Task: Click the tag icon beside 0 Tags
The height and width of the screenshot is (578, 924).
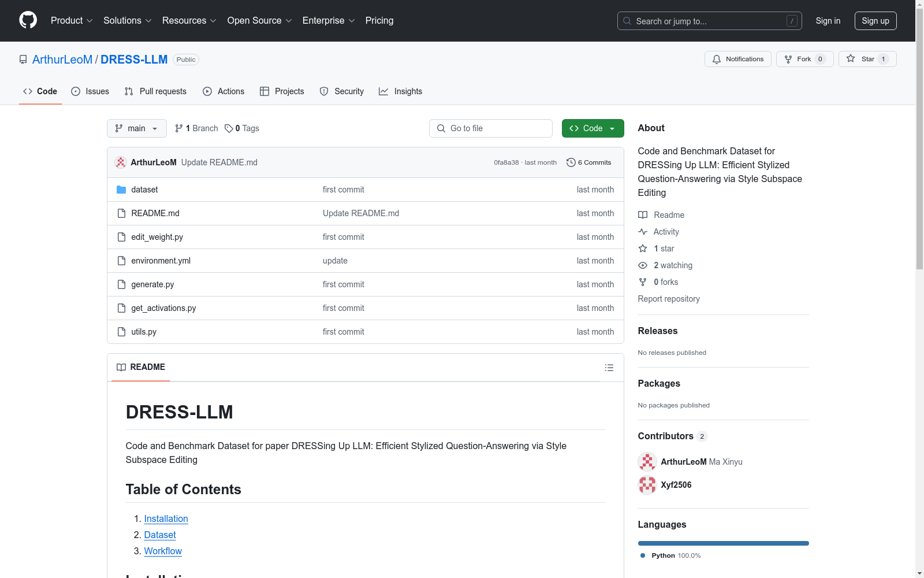Action: [229, 128]
